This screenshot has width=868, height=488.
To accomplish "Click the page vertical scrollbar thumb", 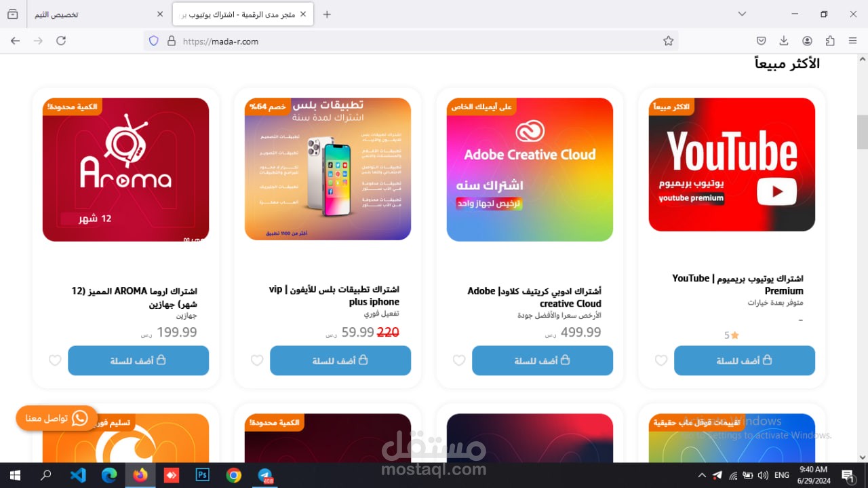I will 862,132.
